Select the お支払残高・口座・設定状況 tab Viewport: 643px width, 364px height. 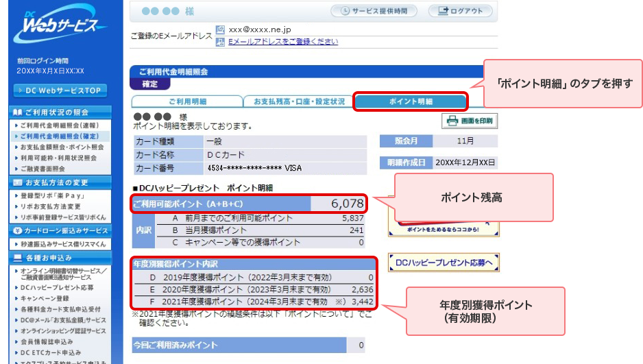tap(299, 101)
